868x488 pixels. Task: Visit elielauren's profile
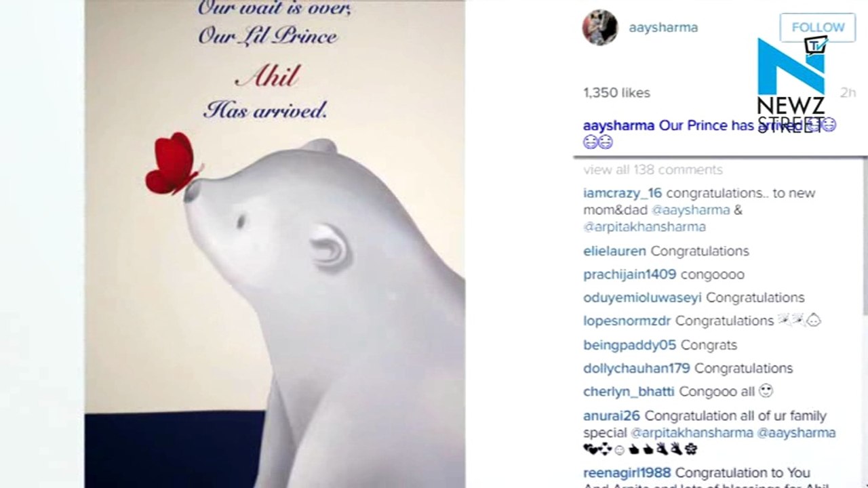(x=614, y=251)
